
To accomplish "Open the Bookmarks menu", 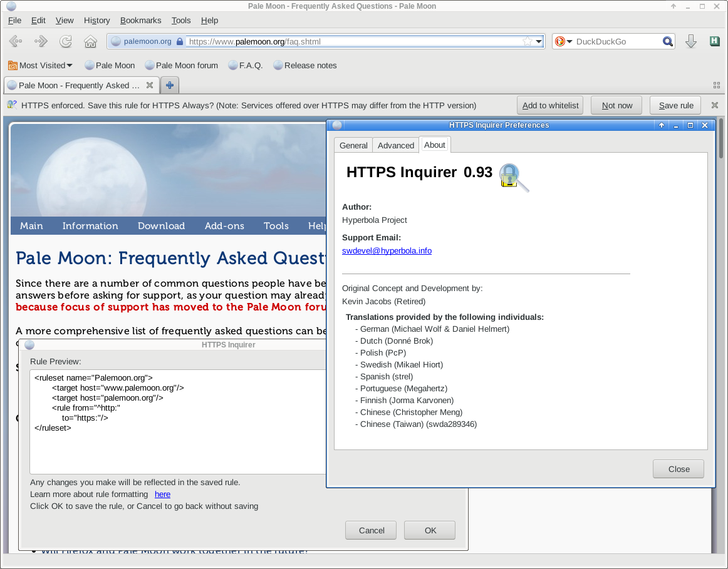I will click(x=141, y=21).
